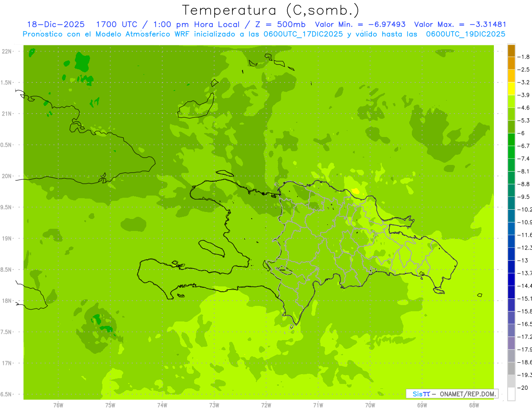Click the '68W' longitude label

point(474,405)
